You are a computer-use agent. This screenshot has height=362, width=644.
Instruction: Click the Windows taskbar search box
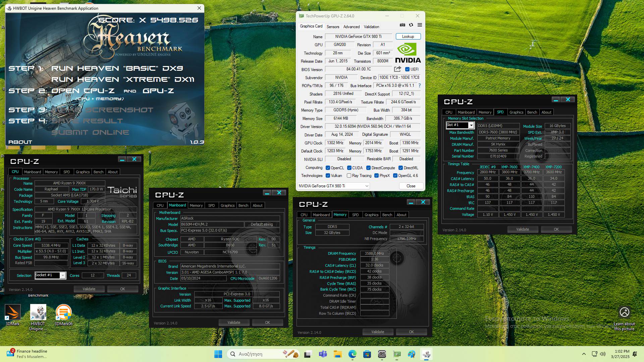pos(263,354)
